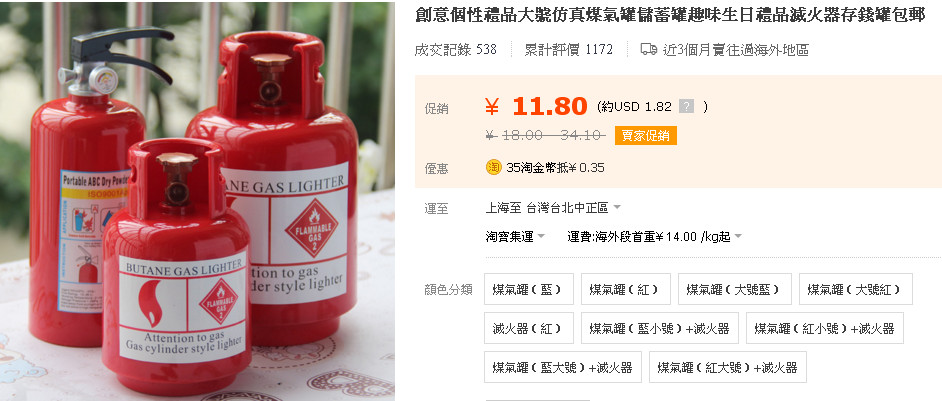Pick 煤氣罐(紅小號)+滅火器 combo option
The height and width of the screenshot is (401, 942).
(825, 328)
